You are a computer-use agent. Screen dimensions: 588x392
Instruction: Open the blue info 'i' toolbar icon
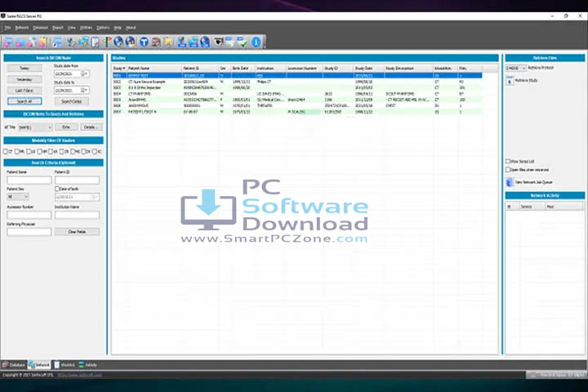coord(256,42)
